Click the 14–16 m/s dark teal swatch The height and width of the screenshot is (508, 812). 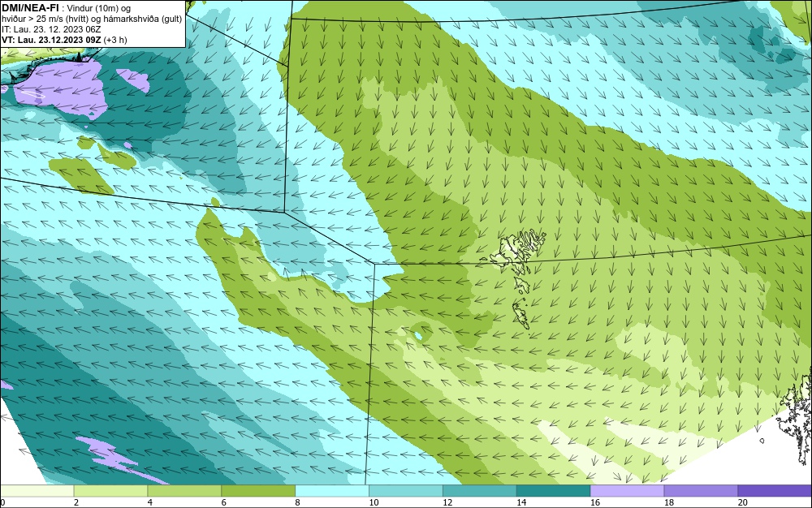554,490
